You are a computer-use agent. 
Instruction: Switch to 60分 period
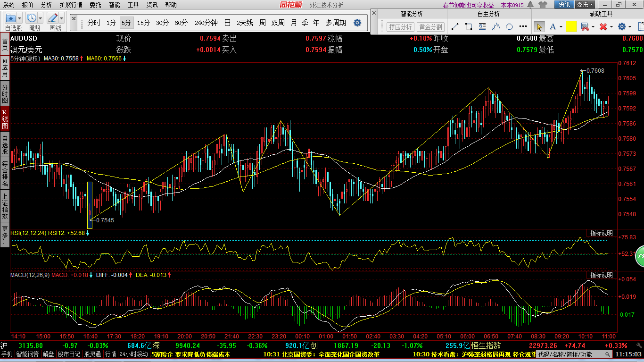click(181, 23)
